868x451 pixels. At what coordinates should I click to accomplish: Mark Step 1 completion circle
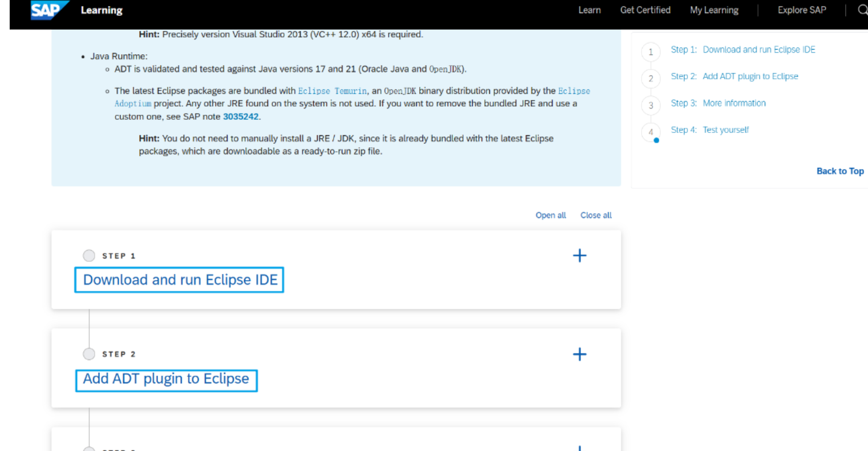tap(89, 255)
